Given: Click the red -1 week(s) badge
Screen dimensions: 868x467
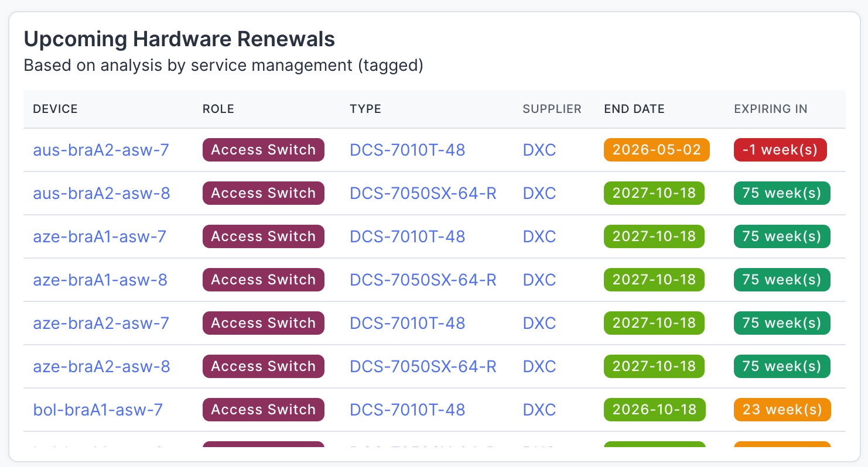Looking at the screenshot, I should point(780,150).
